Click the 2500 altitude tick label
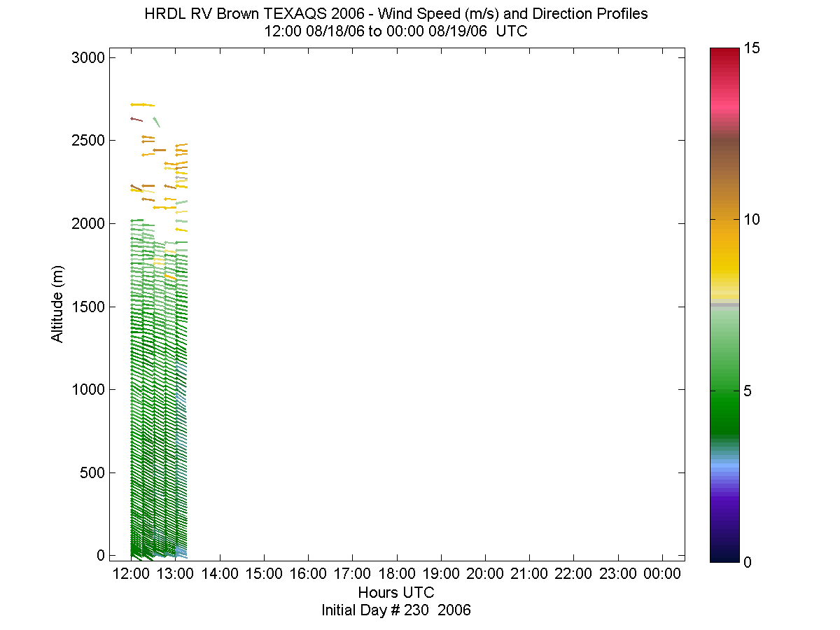840x630 pixels. pos(88,140)
